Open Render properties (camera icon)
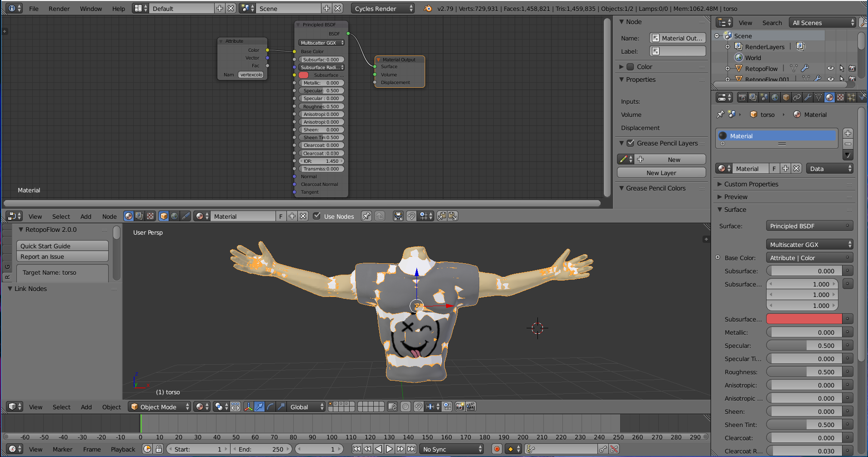This screenshot has width=868, height=457. point(743,97)
